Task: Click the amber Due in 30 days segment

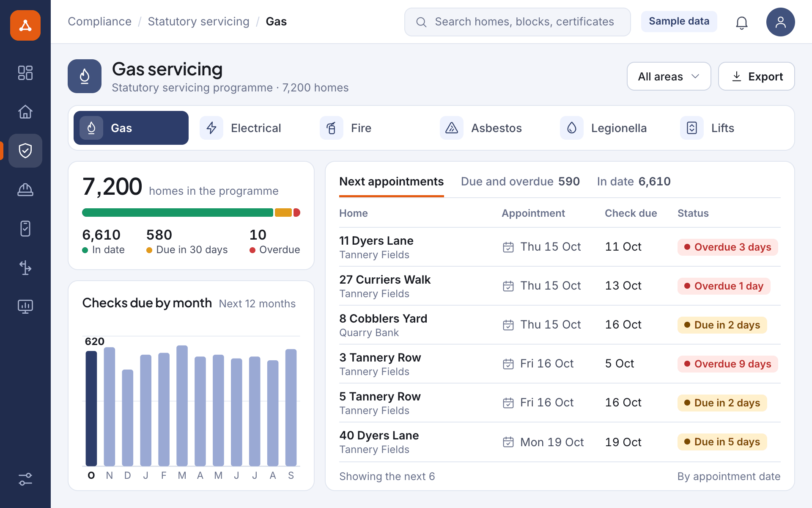Action: (283, 213)
